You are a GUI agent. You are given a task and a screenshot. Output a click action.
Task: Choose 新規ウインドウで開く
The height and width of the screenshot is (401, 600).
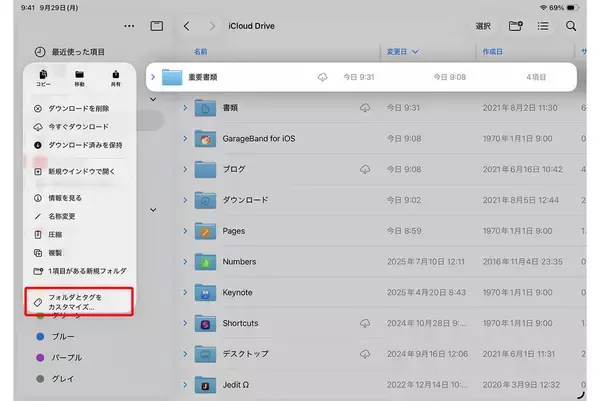coord(80,171)
